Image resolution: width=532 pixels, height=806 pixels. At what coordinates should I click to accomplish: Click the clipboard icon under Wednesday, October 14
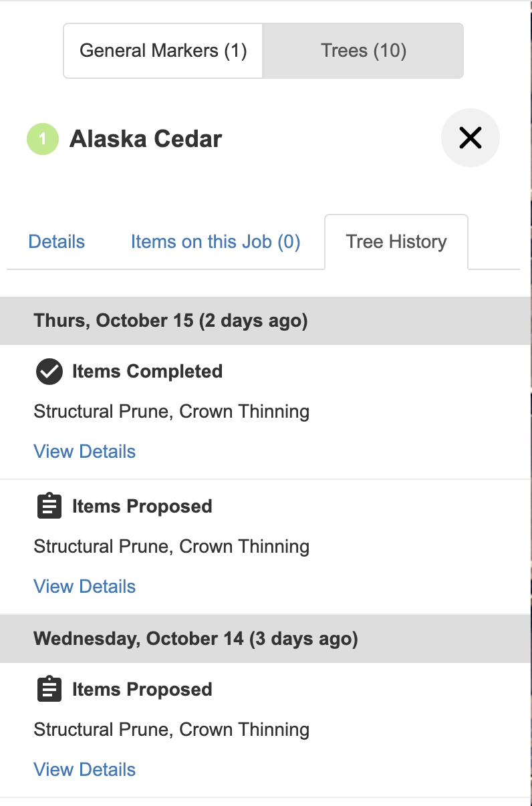coord(49,690)
